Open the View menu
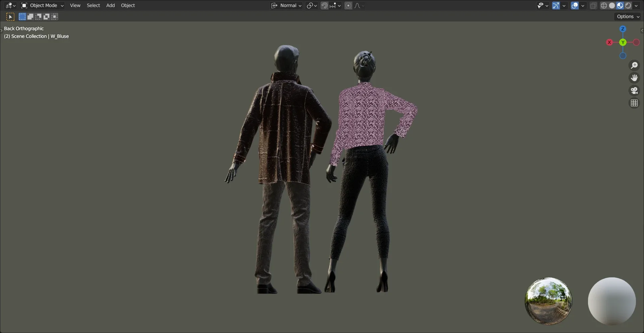This screenshot has height=333, width=644. pos(75,5)
